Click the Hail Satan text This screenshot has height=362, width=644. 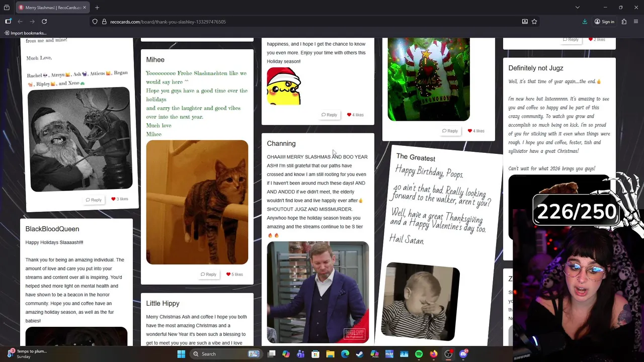click(x=407, y=240)
